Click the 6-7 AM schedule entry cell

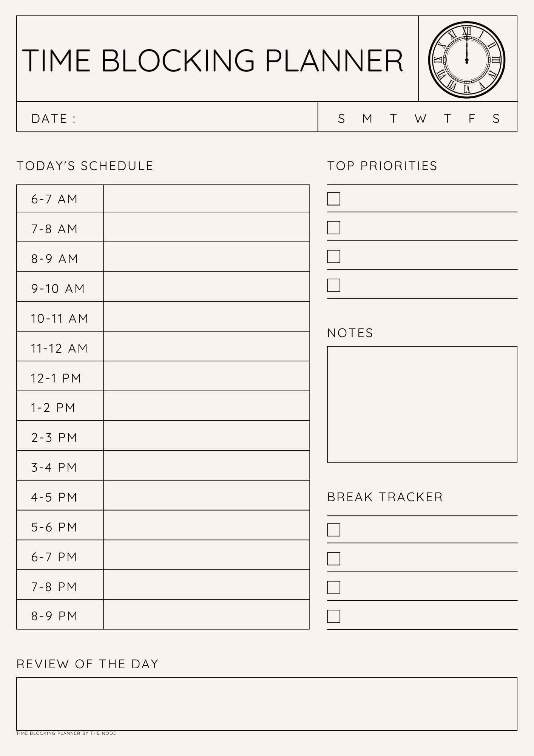point(206,198)
